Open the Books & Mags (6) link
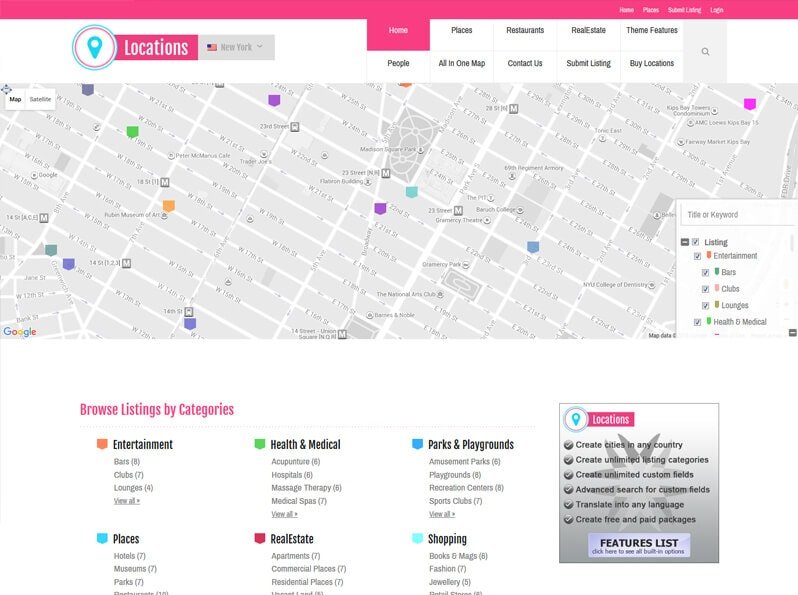798x595 pixels. pos(459,556)
